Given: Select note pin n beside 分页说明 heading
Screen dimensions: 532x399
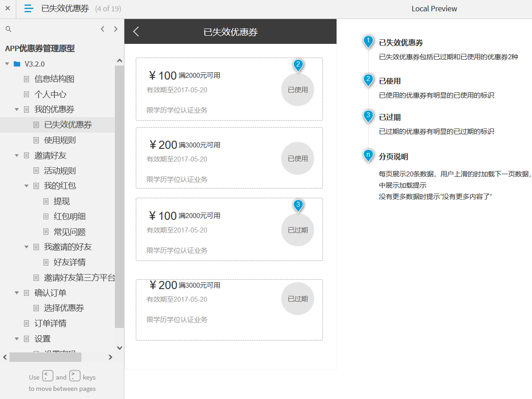Looking at the screenshot, I should tap(368, 156).
